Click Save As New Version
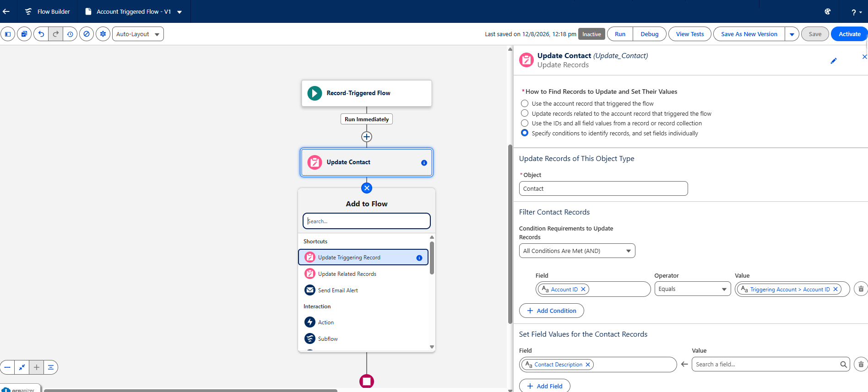This screenshot has width=868, height=392. tap(749, 34)
